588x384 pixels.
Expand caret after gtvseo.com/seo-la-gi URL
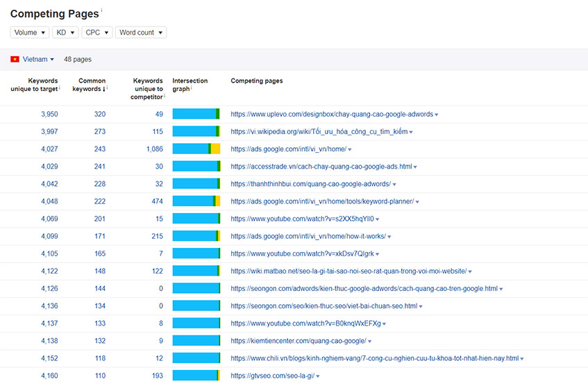pos(318,376)
